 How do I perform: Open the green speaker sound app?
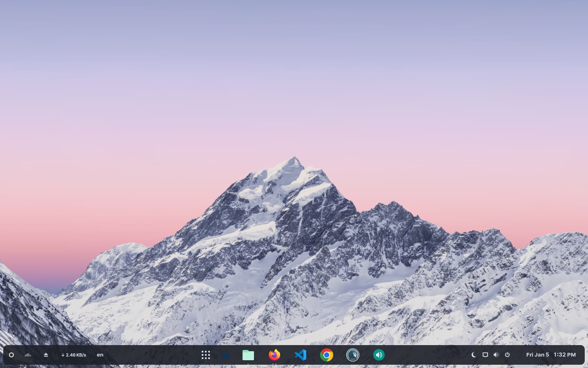click(x=379, y=355)
